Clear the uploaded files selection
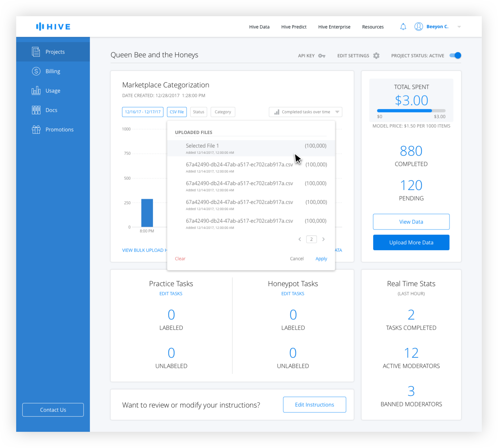 (x=180, y=259)
